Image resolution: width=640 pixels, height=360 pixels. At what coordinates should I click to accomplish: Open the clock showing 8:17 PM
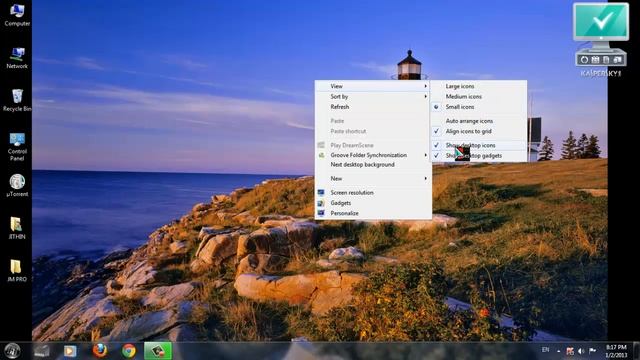click(x=616, y=351)
